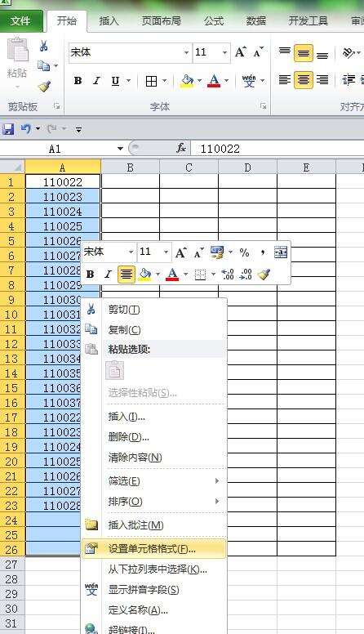Open 筛选 submenu in context menu
364x634 pixels.
pyautogui.click(x=154, y=480)
